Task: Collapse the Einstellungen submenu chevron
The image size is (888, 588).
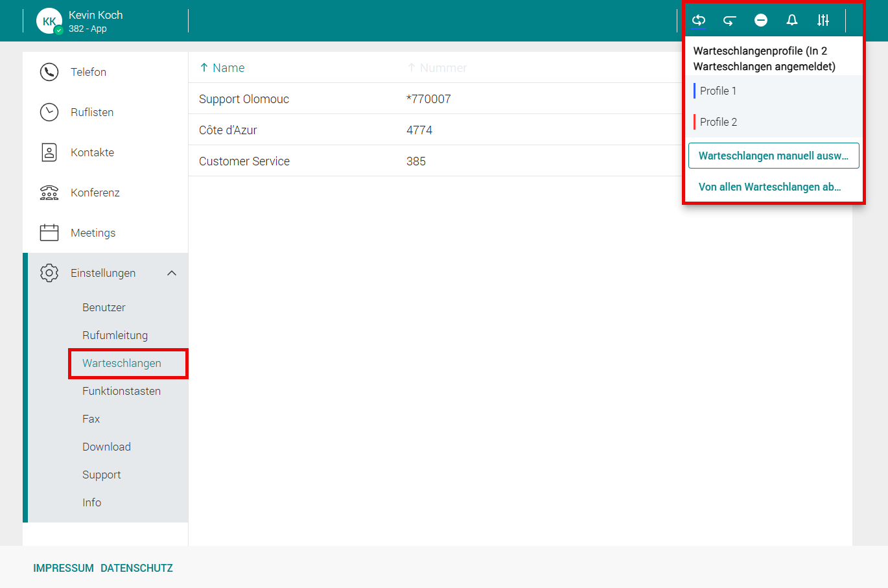Action: tap(172, 273)
